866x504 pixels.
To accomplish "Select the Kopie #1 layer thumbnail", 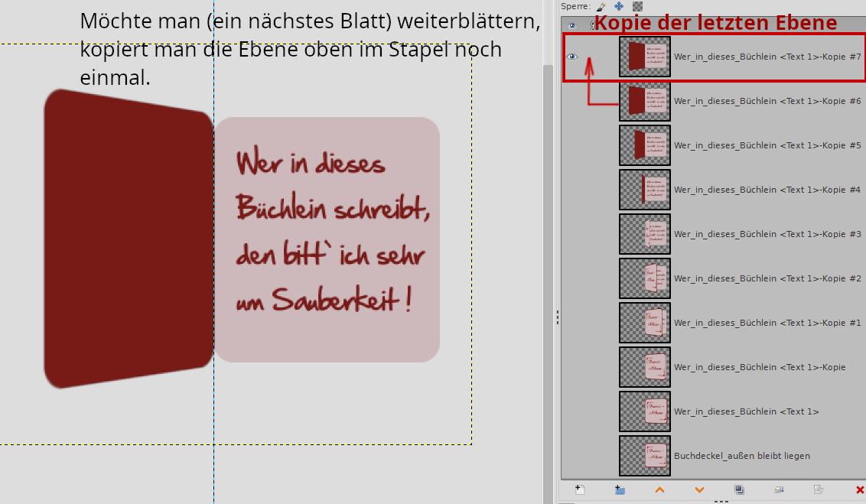I will pyautogui.click(x=645, y=323).
